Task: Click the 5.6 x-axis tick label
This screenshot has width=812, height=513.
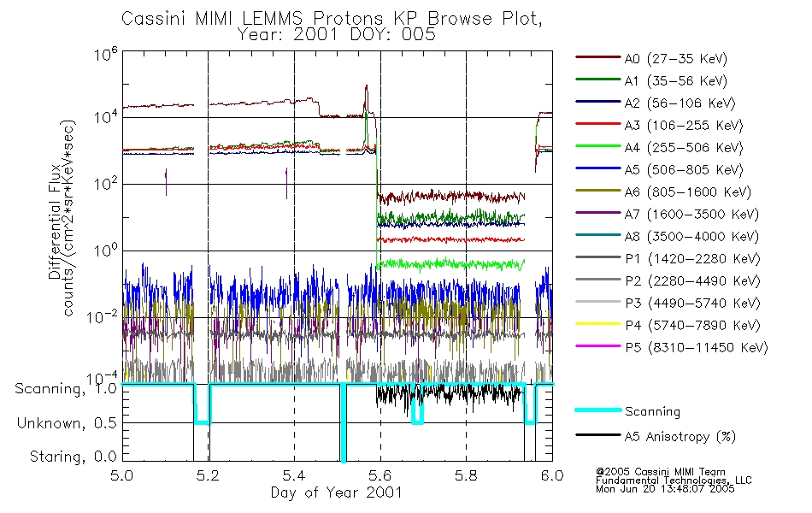Action: pyautogui.click(x=380, y=475)
